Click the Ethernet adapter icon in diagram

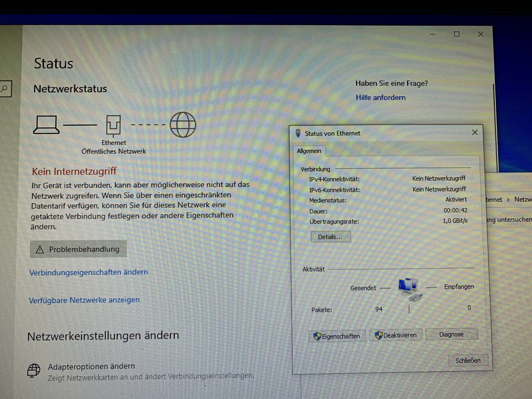tap(113, 125)
